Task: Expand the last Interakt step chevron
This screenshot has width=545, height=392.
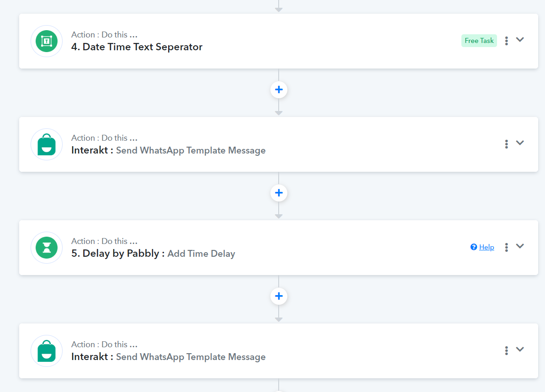Action: (520, 349)
